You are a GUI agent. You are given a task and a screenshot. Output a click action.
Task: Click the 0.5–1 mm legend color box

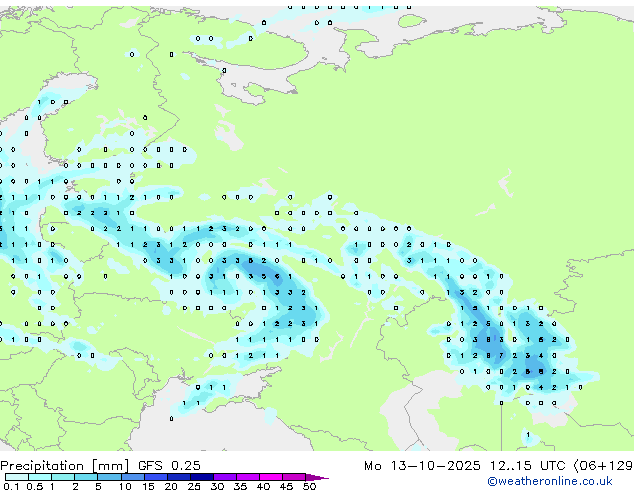[40, 477]
